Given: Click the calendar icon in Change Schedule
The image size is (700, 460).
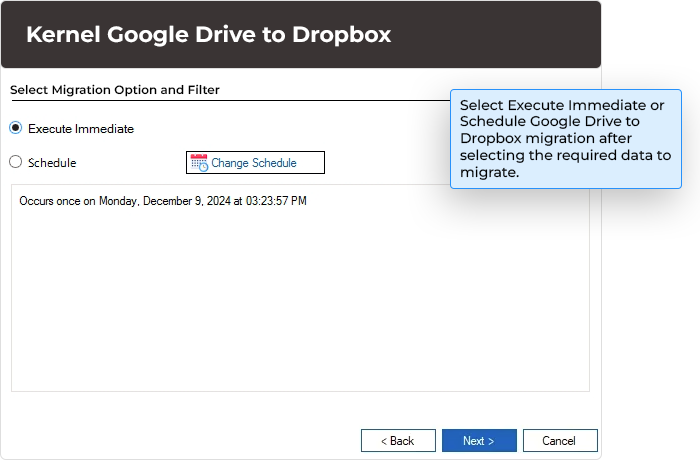Looking at the screenshot, I should (199, 163).
